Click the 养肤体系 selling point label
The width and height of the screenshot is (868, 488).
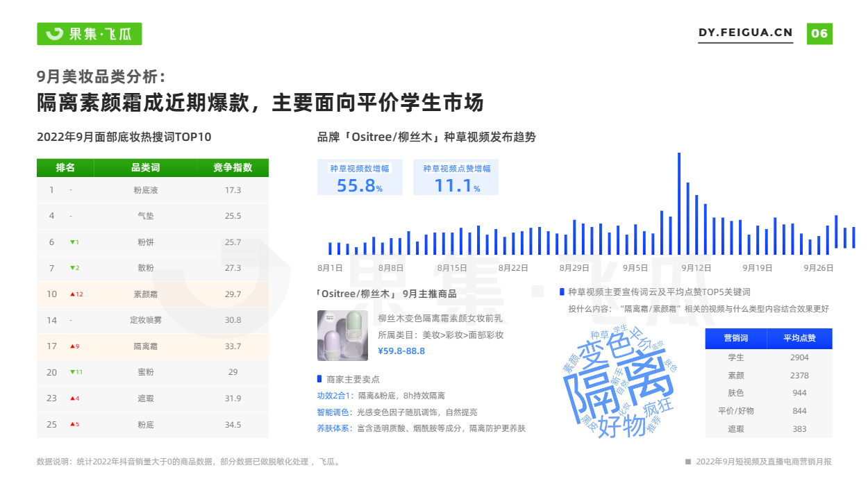335,428
